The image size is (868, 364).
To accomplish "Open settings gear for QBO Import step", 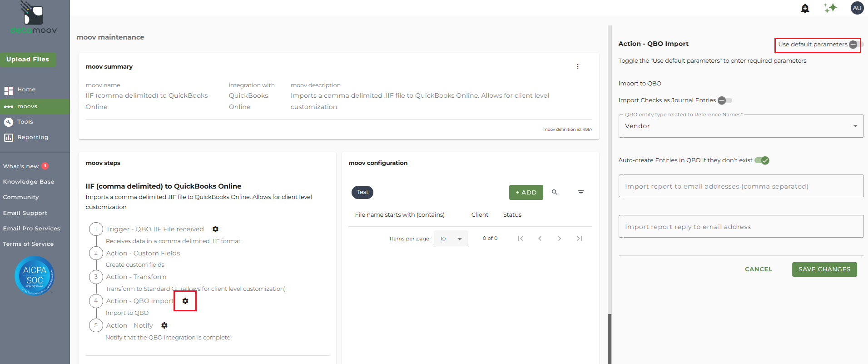I will 185,301.
